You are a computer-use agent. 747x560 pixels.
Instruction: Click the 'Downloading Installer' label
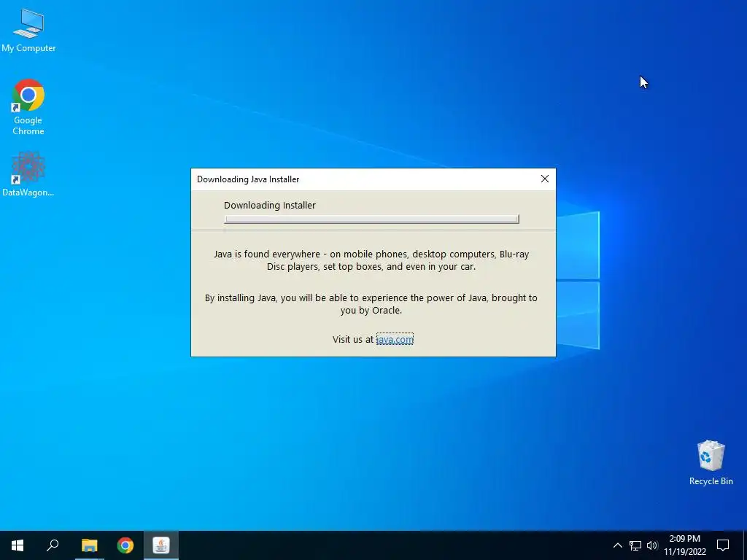[x=270, y=205]
